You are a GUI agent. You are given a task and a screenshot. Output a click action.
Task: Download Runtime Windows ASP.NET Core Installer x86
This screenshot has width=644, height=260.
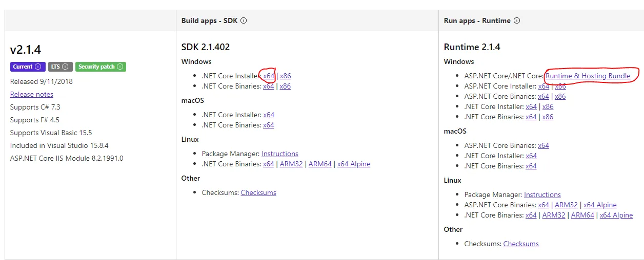pyautogui.click(x=560, y=86)
